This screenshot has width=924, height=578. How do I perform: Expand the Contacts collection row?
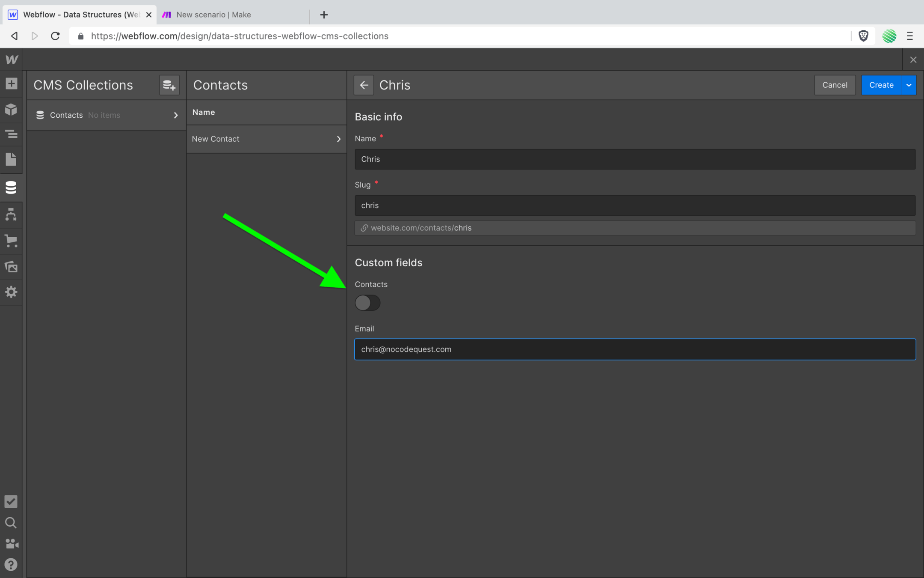pos(175,115)
